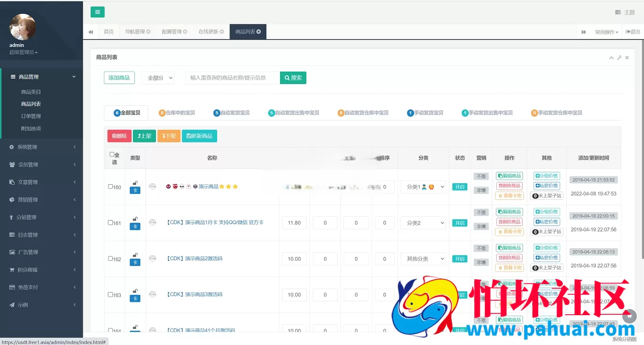Screen dimensions: 644x345
Task: Click the product name search input field
Action: tap(232, 78)
